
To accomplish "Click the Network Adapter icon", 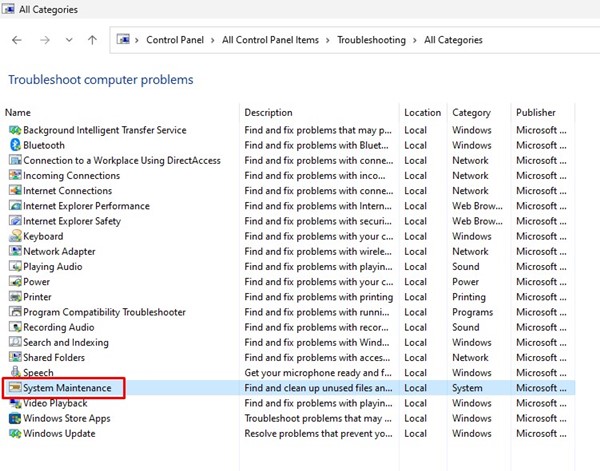I will (14, 252).
